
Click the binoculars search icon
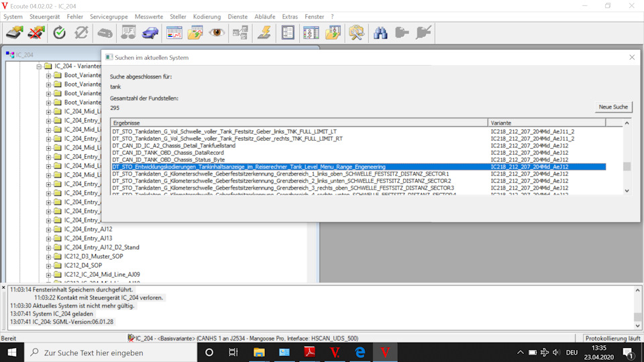pyautogui.click(x=380, y=32)
